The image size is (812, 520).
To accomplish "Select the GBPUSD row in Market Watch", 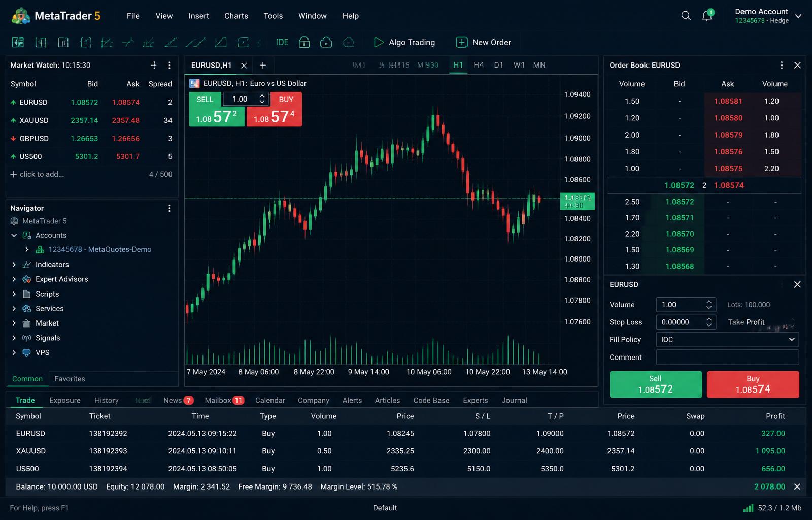I will (92, 138).
